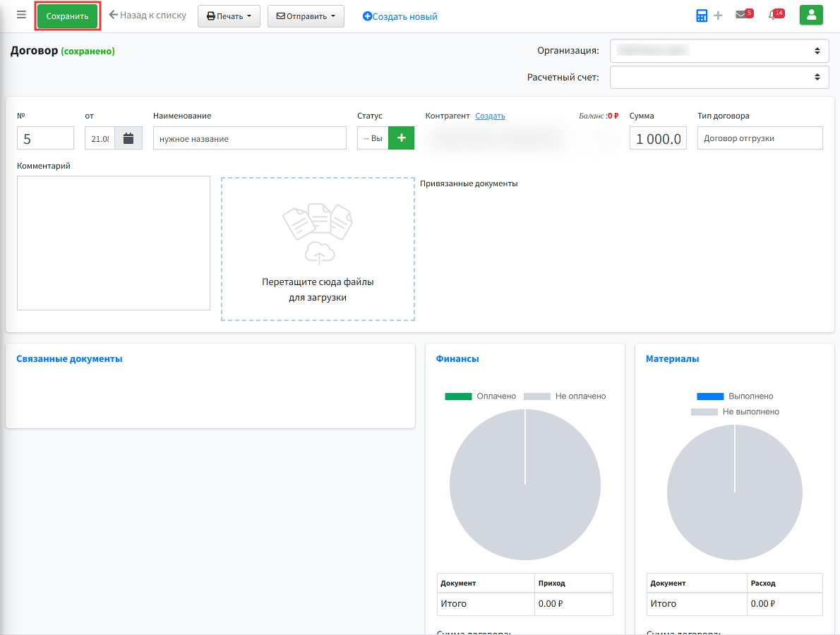Open the hamburger side menu
This screenshot has height=635, width=840.
click(21, 14)
